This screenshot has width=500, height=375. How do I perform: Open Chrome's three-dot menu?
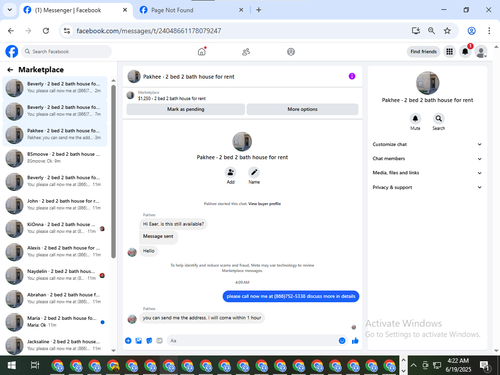tap(489, 31)
